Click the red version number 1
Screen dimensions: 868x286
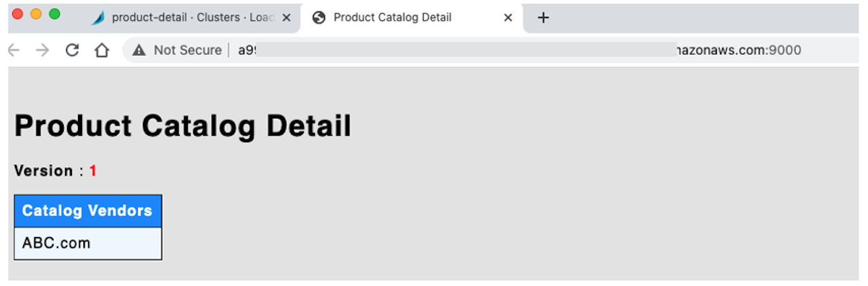(93, 171)
